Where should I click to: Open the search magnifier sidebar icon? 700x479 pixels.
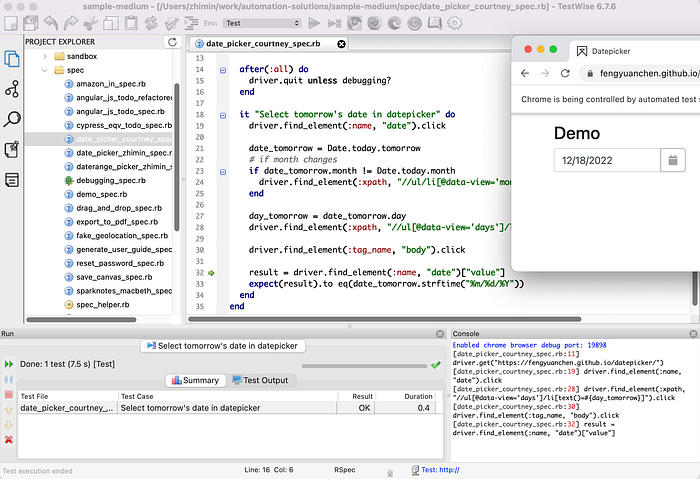pyautogui.click(x=12, y=119)
